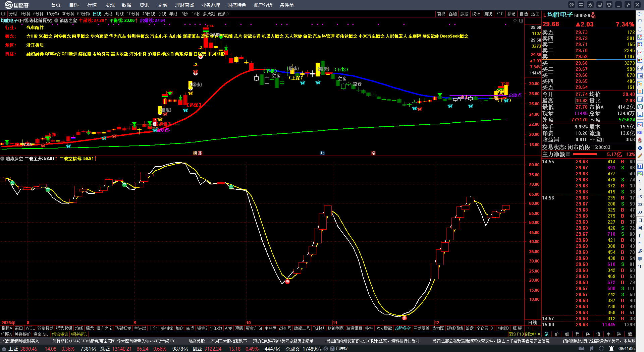This screenshot has height=352, width=644.
Task: Click the 年 period icon in right sidebar
Action: coord(640,266)
